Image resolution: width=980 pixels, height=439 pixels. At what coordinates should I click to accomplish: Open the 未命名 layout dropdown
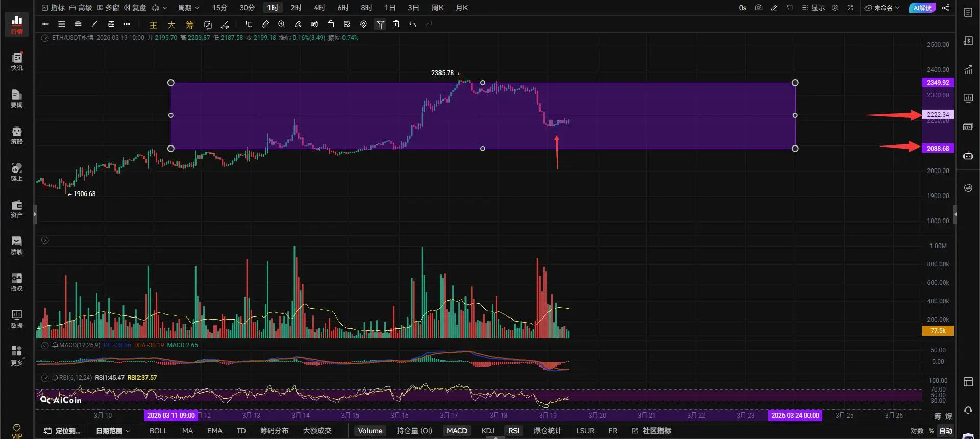coord(882,8)
